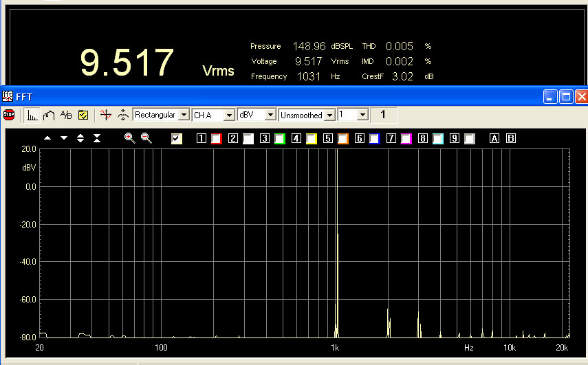Open the A/B compare toolbar icon
588x365 pixels.
coord(66,115)
